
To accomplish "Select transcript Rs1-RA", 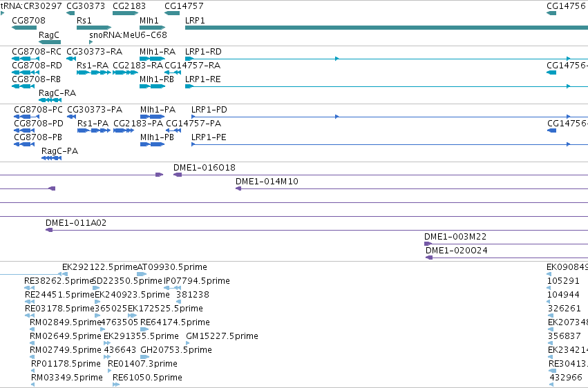I will (x=93, y=66).
